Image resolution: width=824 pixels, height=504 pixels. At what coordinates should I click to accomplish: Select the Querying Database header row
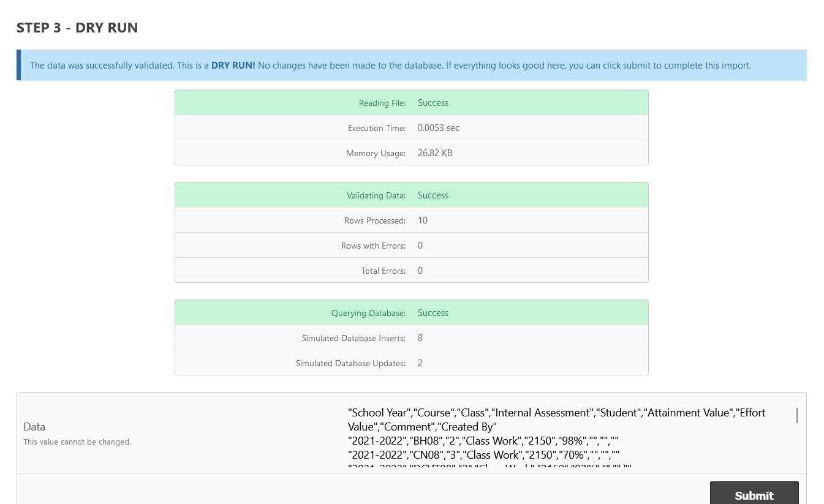click(x=411, y=313)
